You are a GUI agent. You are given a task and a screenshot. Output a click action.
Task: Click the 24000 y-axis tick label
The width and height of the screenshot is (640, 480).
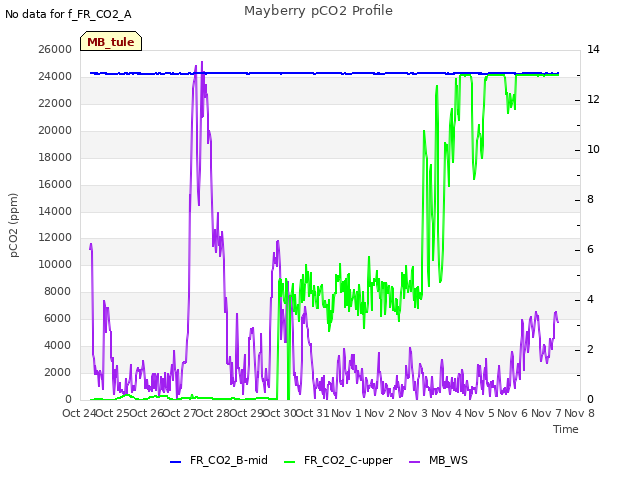(55, 76)
